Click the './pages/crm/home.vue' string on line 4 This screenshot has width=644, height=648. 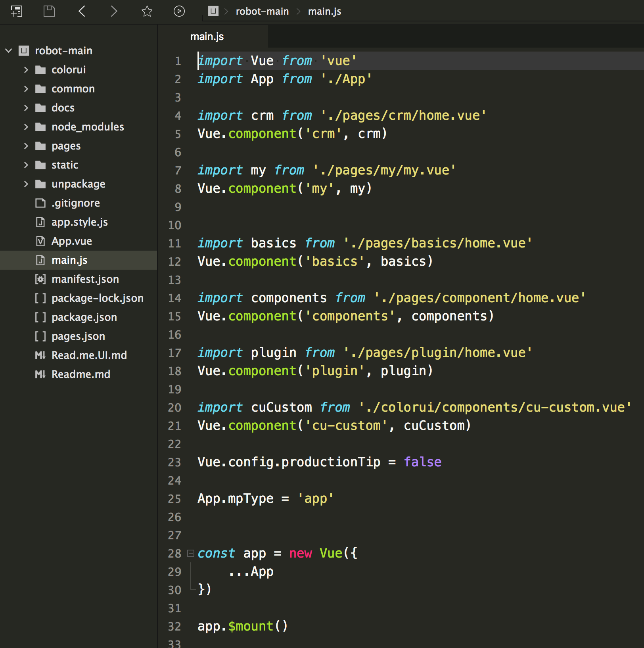pyautogui.click(x=403, y=115)
